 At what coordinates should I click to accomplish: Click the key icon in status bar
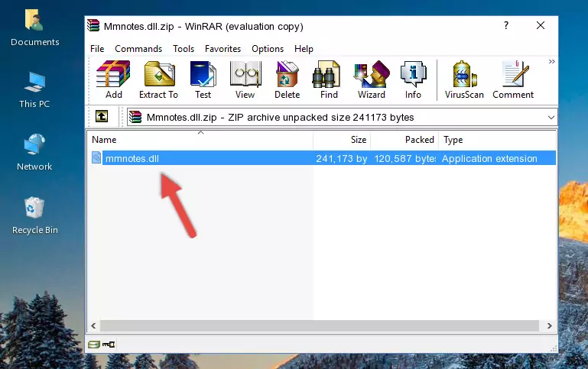click(x=109, y=345)
